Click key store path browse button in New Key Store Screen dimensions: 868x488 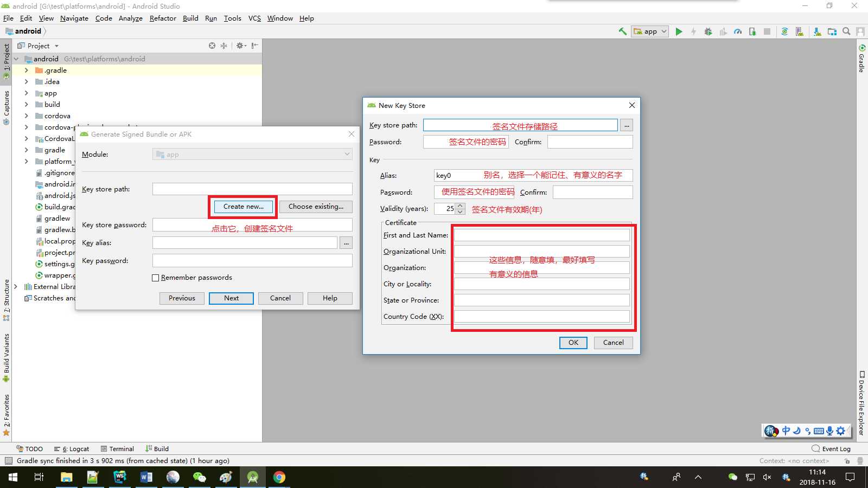627,125
